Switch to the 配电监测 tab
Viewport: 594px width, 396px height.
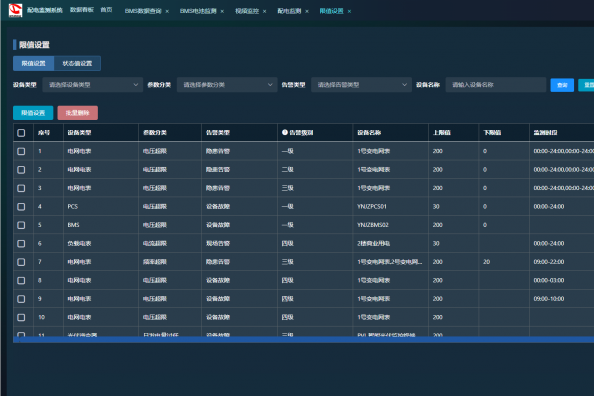[289, 11]
